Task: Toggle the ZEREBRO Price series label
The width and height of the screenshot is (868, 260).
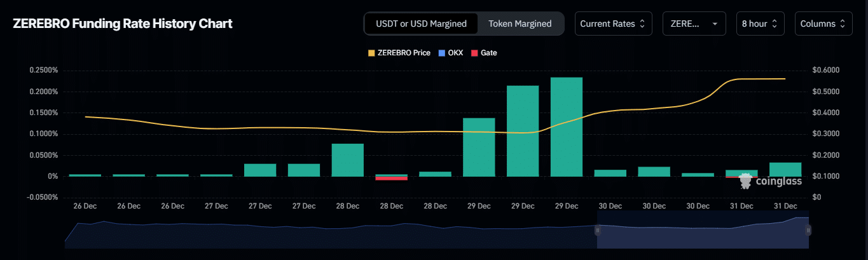Action: [x=404, y=53]
